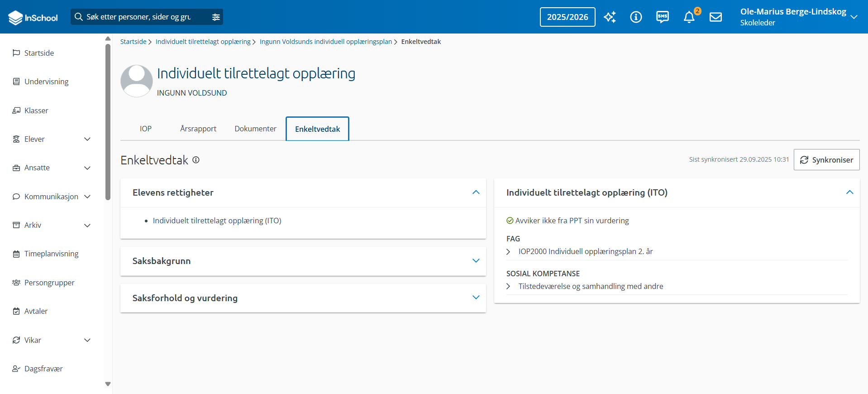The width and height of the screenshot is (868, 394).
Task: Collapse the Elevens rettigheter panel
Action: point(476,192)
